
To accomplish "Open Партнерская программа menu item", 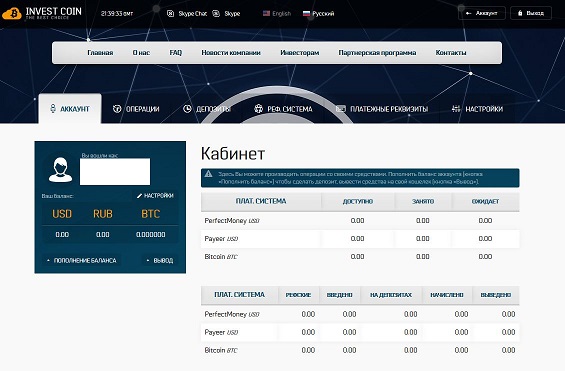I will tap(377, 53).
